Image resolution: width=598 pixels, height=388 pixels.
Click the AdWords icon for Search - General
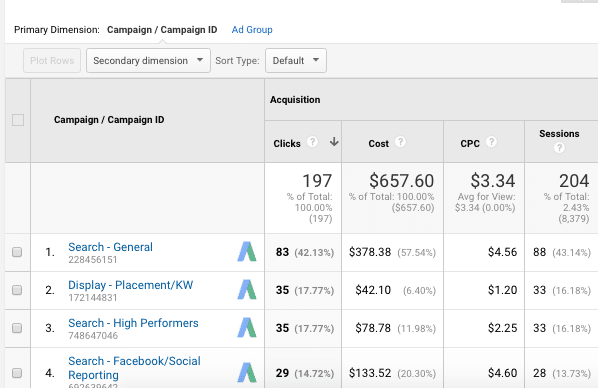click(247, 252)
